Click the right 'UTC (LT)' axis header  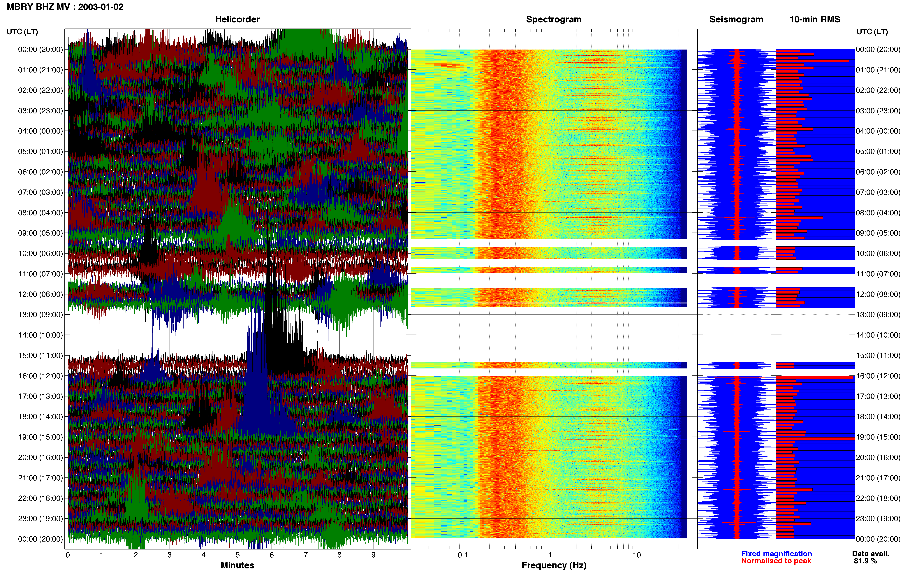[x=872, y=32]
